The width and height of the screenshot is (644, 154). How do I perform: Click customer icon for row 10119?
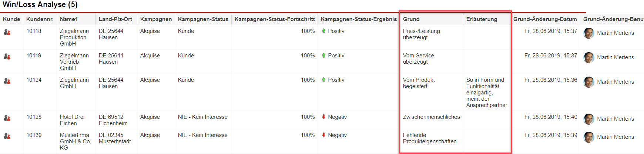click(x=7, y=57)
